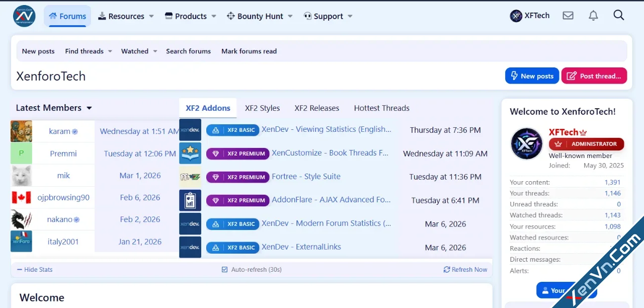
Task: Expand the Products dropdown arrow
Action: 214,16
